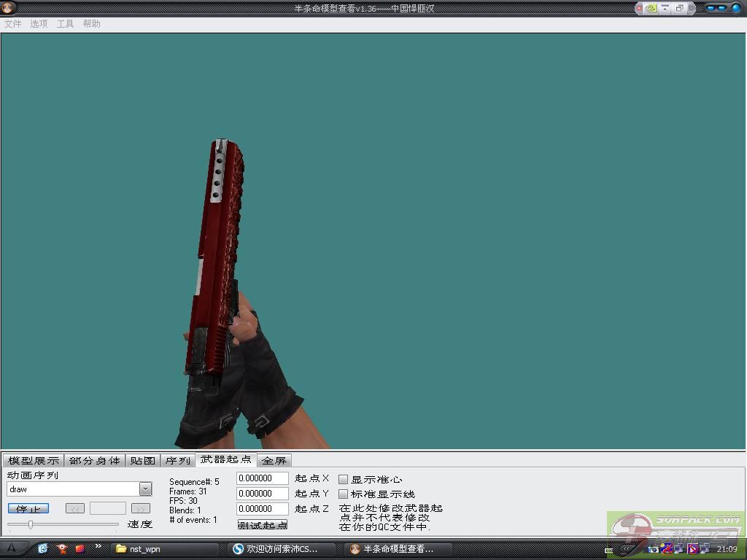Viewport: 747px width, 560px height.
Task: Click the red square quick launch icon
Action: [x=80, y=548]
